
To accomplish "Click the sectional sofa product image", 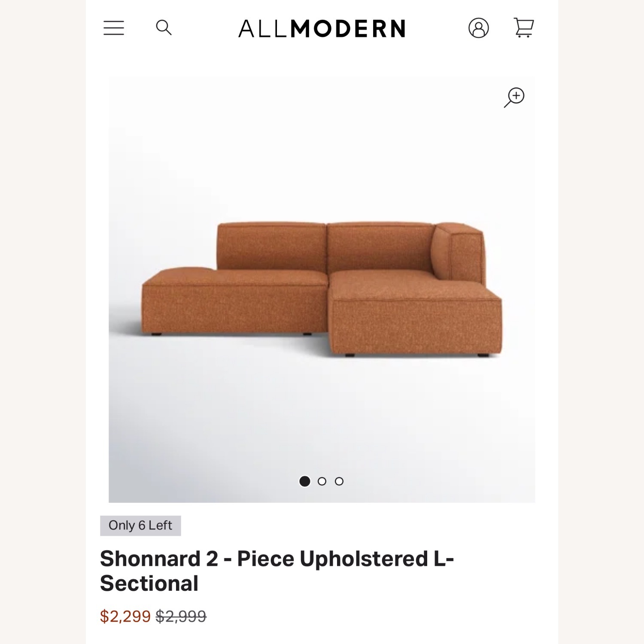I will (x=322, y=283).
